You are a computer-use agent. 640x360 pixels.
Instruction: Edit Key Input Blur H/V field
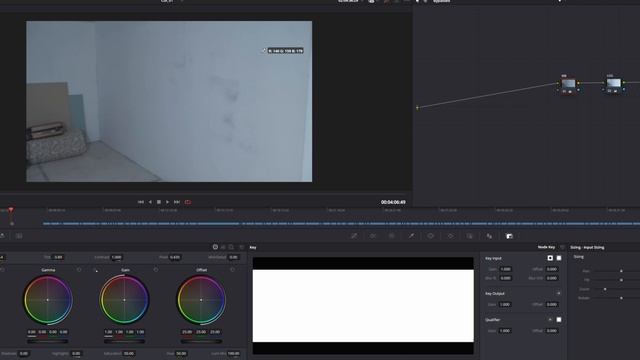click(x=552, y=278)
